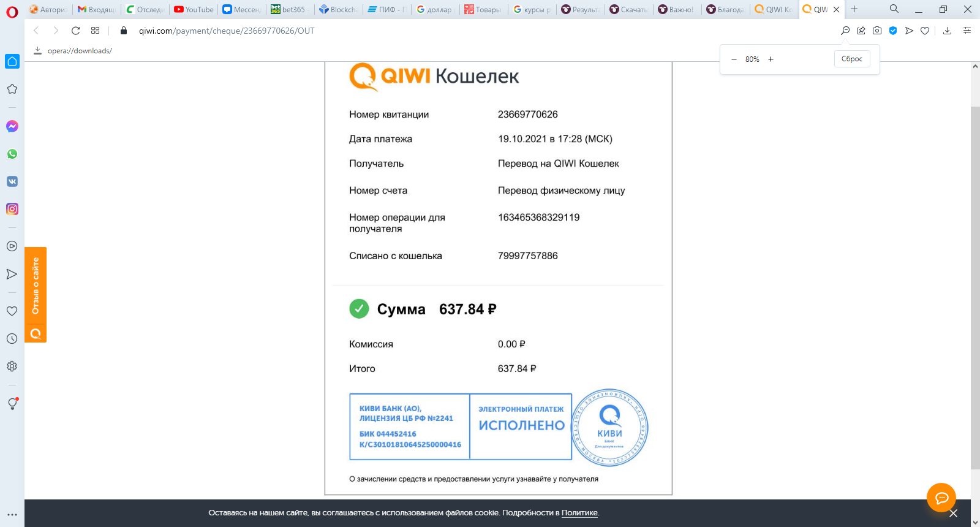Open Instagram in the Opera sidebar
The height and width of the screenshot is (527, 980).
pyautogui.click(x=12, y=209)
